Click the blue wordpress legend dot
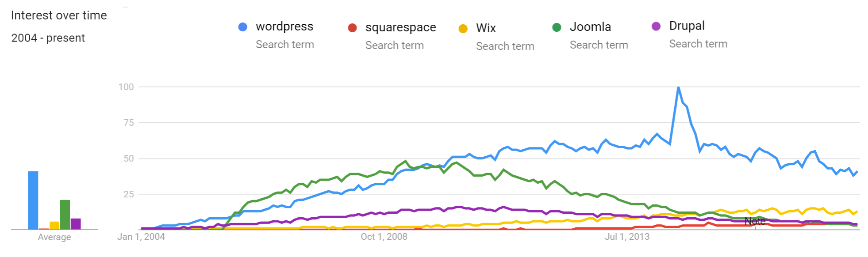The height and width of the screenshot is (257, 868). pos(242,27)
